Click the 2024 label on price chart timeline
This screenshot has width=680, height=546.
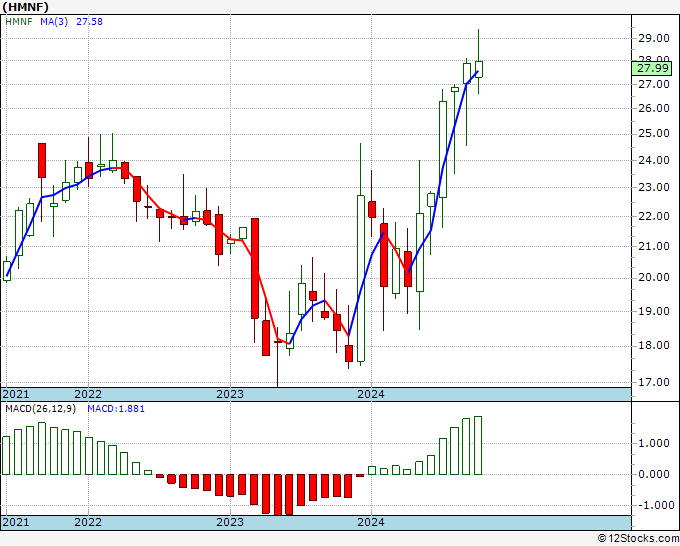371,394
